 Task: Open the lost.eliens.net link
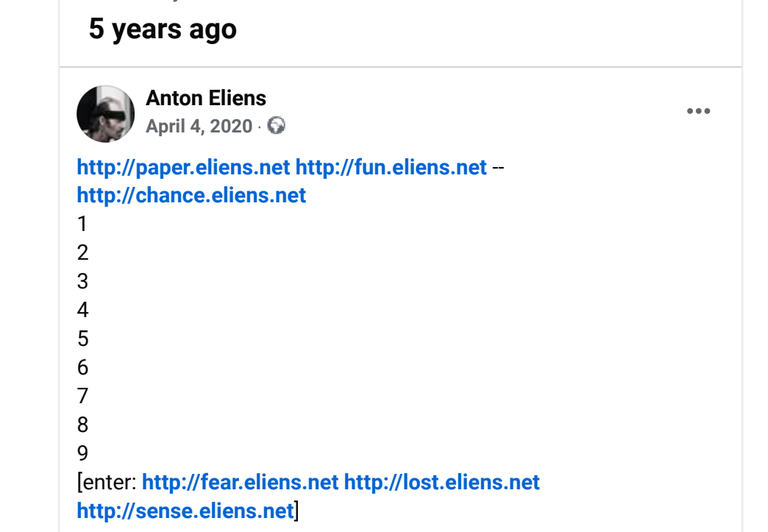(442, 483)
